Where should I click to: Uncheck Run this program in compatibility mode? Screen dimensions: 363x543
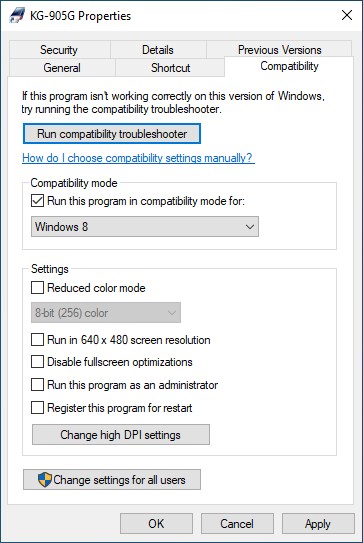coord(37,201)
